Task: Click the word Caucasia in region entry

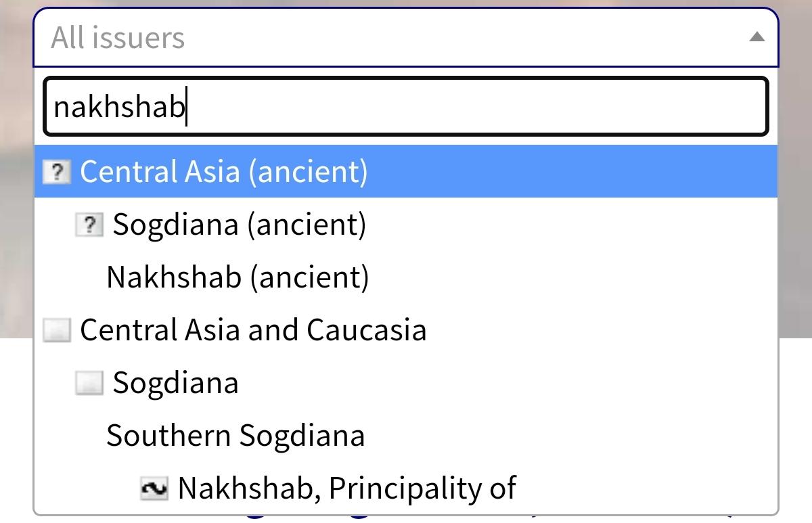Action: (x=366, y=330)
